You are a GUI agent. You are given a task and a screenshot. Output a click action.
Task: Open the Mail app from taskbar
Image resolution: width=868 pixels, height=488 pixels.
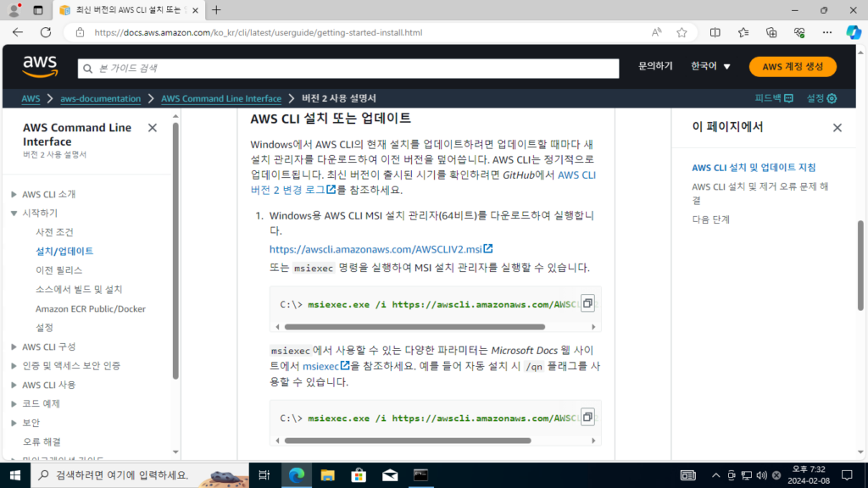[390, 475]
